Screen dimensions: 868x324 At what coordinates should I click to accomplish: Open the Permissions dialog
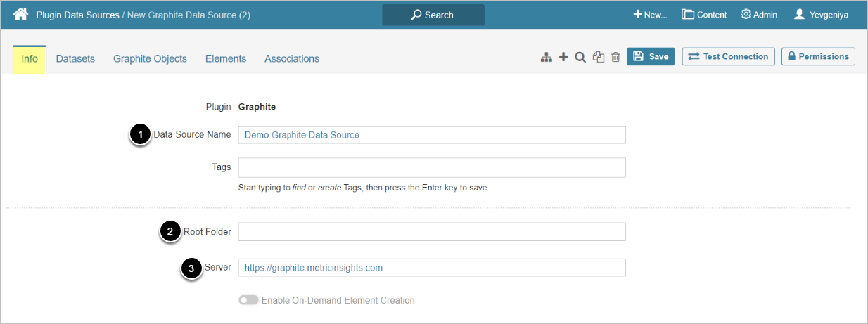pyautogui.click(x=818, y=57)
